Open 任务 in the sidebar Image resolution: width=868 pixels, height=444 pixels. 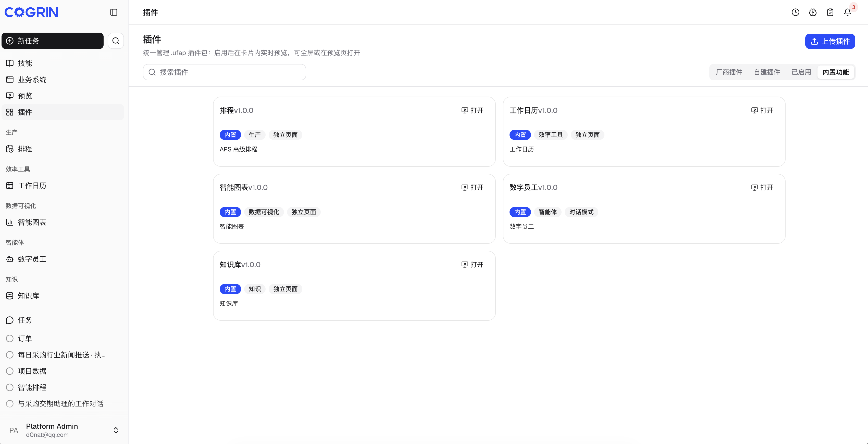(x=63, y=320)
